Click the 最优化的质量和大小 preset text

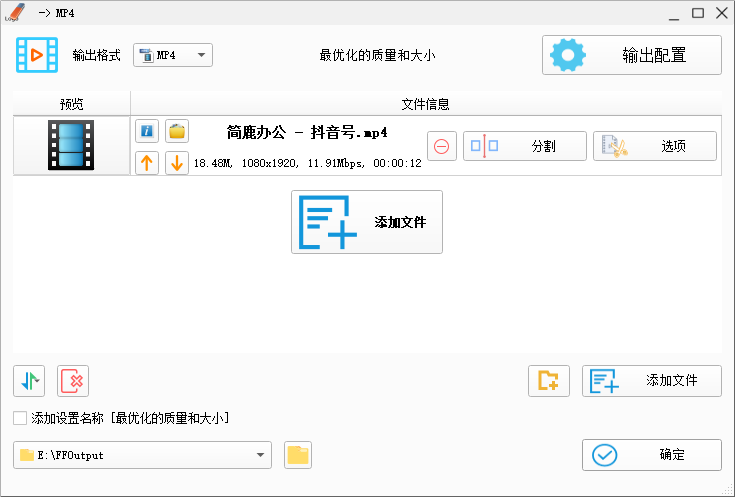pyautogui.click(x=377, y=55)
